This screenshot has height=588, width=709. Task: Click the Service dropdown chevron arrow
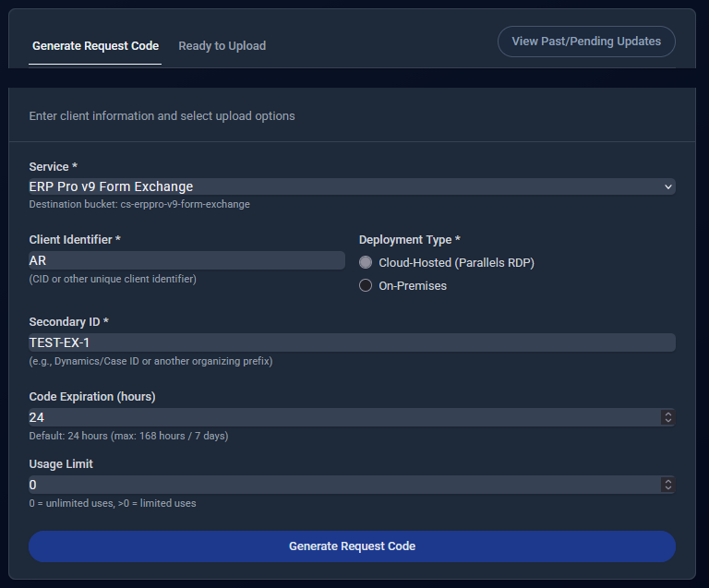pyautogui.click(x=667, y=186)
